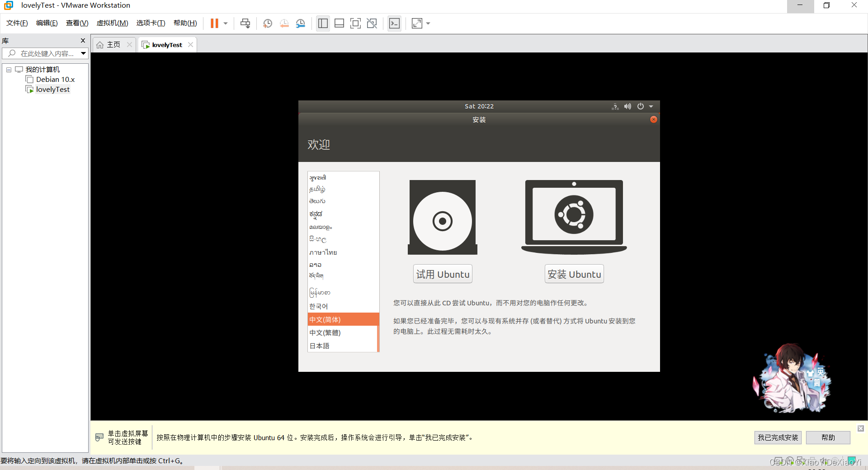Open the 帮助(H) menu
The height and width of the screenshot is (470, 868).
[185, 23]
